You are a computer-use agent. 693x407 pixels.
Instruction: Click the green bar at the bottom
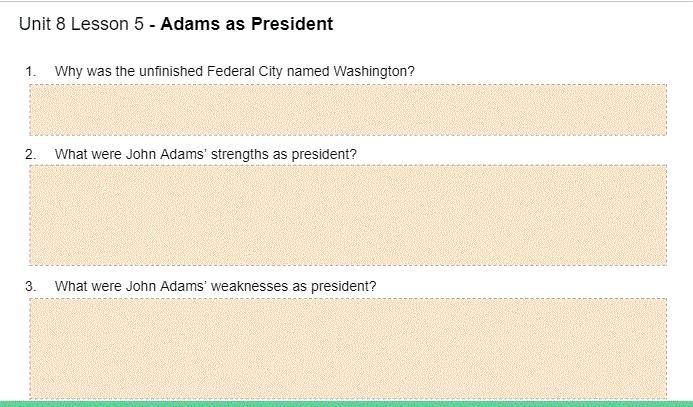tap(346, 403)
